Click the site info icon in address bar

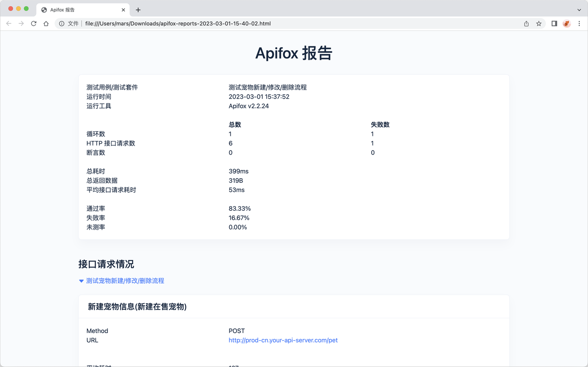coord(62,23)
